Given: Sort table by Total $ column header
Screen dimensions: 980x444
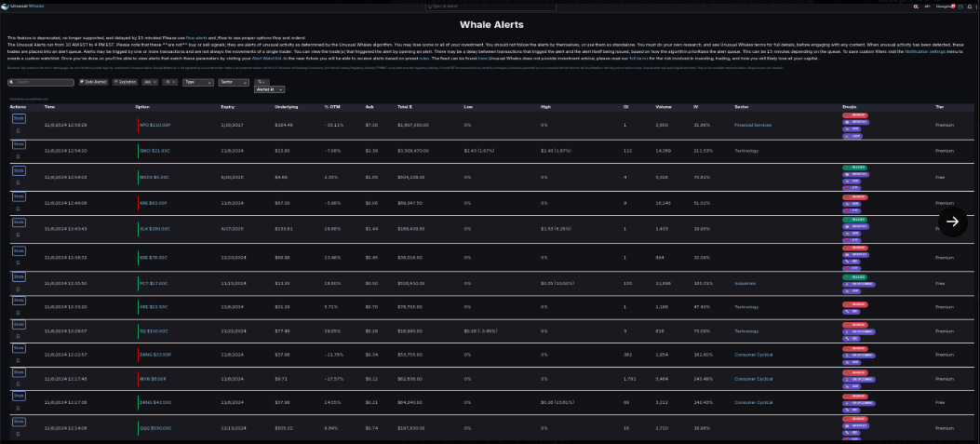Looking at the screenshot, I should pyautogui.click(x=404, y=107).
